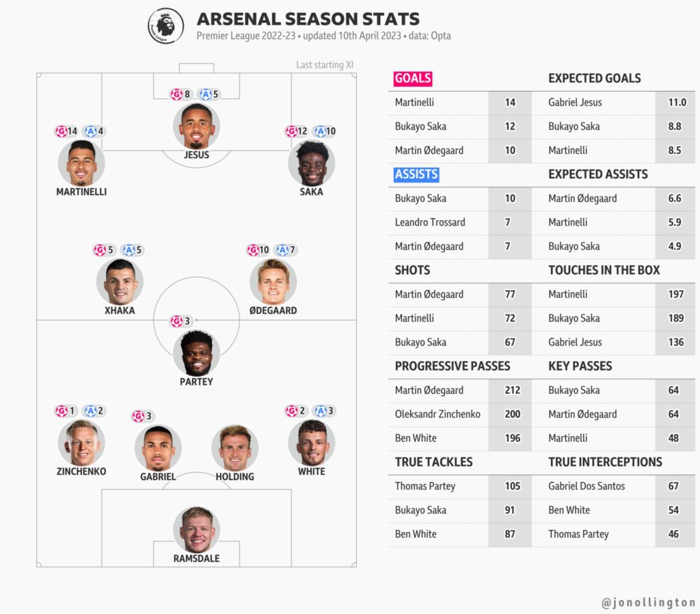This screenshot has width=700, height=614.
Task: Click the Last starting XI label
Action: coord(325,65)
